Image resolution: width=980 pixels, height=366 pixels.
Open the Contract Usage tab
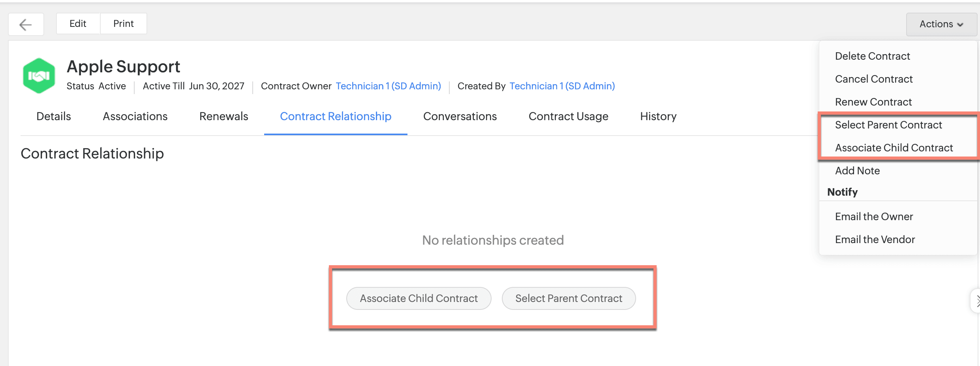point(568,116)
